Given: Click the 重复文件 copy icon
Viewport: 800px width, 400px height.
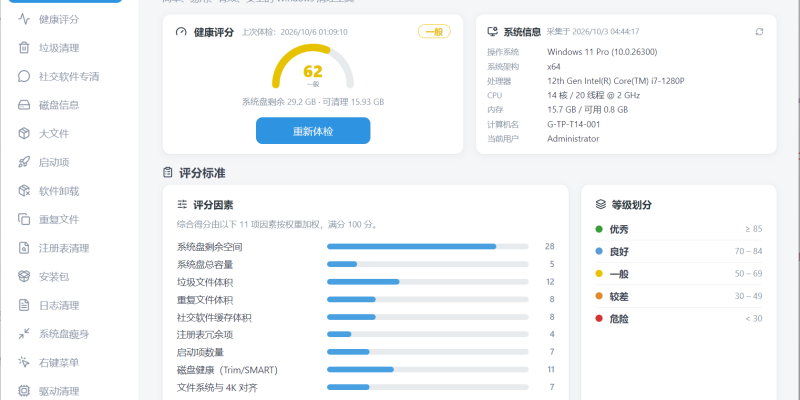Looking at the screenshot, I should pos(24,219).
